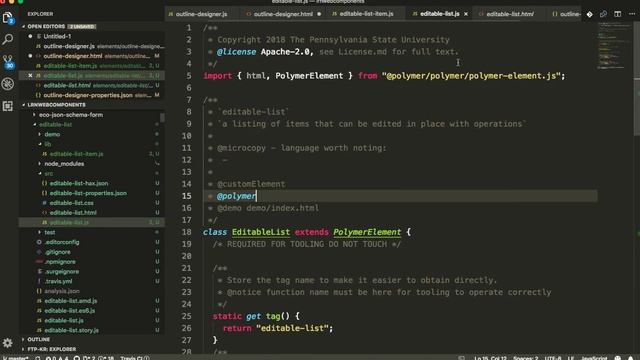Image resolution: width=640 pixels, height=360 pixels.
Task: Split the editor to the right
Action: [618, 14]
